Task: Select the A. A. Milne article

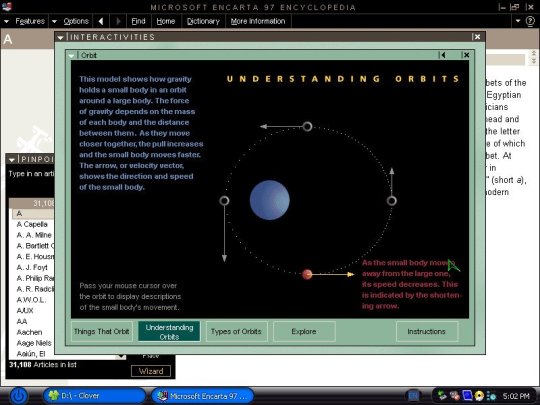Action: [34, 235]
